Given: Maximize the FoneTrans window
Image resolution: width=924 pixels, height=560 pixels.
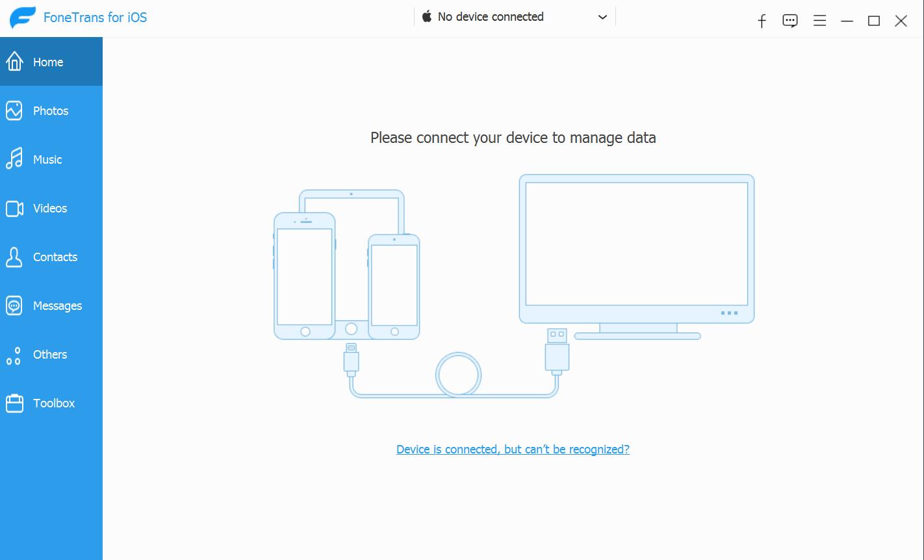Looking at the screenshot, I should [874, 21].
